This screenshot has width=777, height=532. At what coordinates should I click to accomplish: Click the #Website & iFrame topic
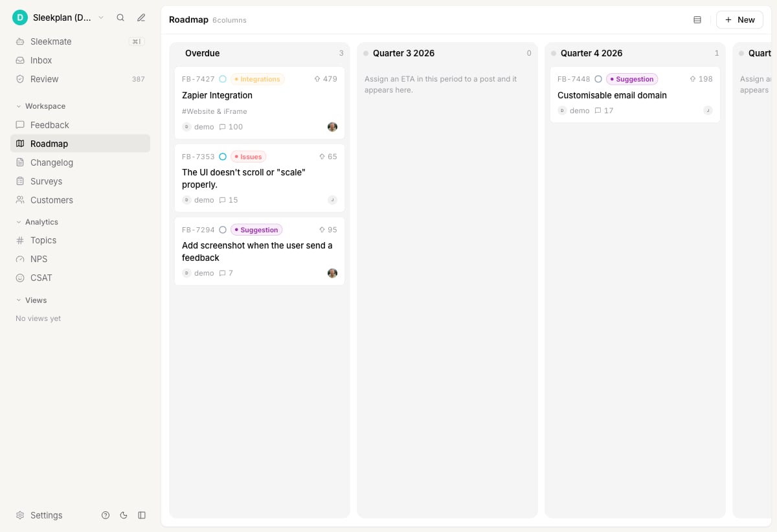click(214, 111)
